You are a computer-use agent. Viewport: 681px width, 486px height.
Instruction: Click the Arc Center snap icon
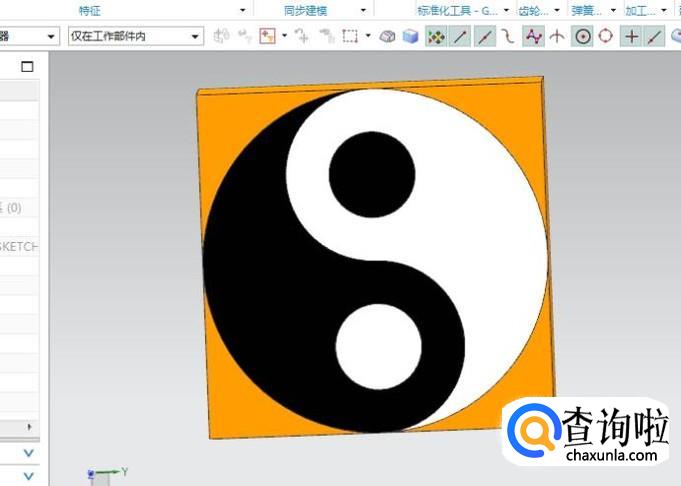click(581, 36)
